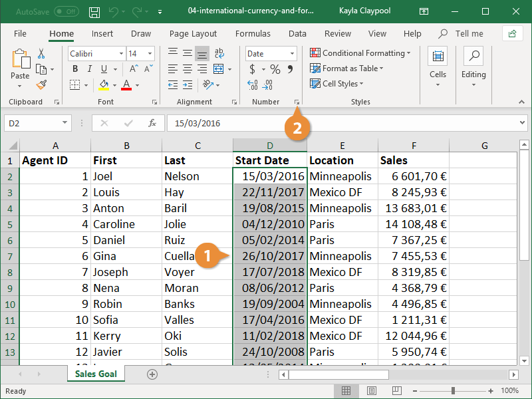Click Decrease Decimal icon

267,85
